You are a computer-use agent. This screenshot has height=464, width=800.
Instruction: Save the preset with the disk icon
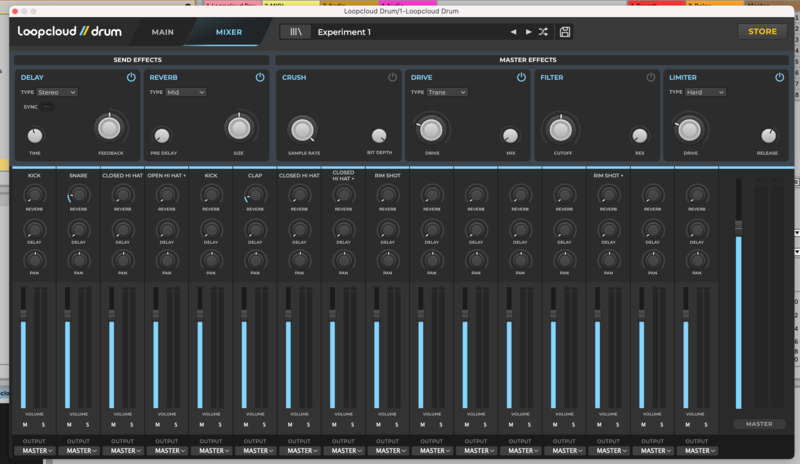[x=565, y=32]
